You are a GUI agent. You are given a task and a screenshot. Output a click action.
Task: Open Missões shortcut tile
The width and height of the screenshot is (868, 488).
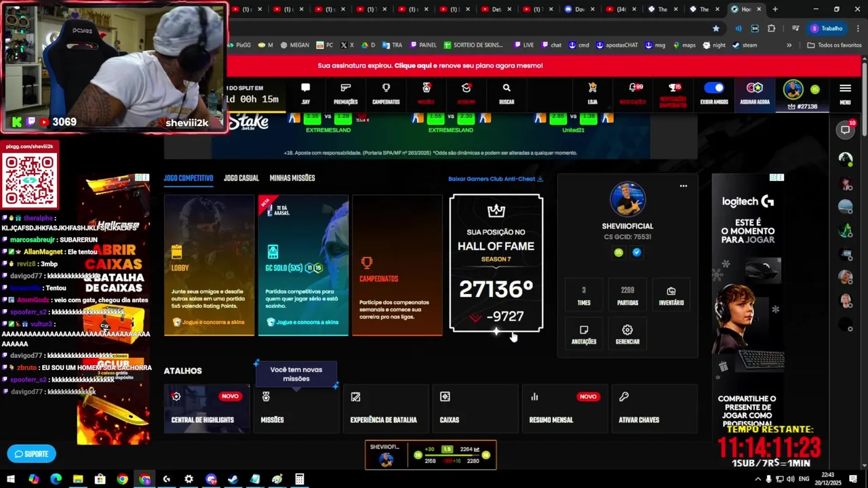(296, 409)
